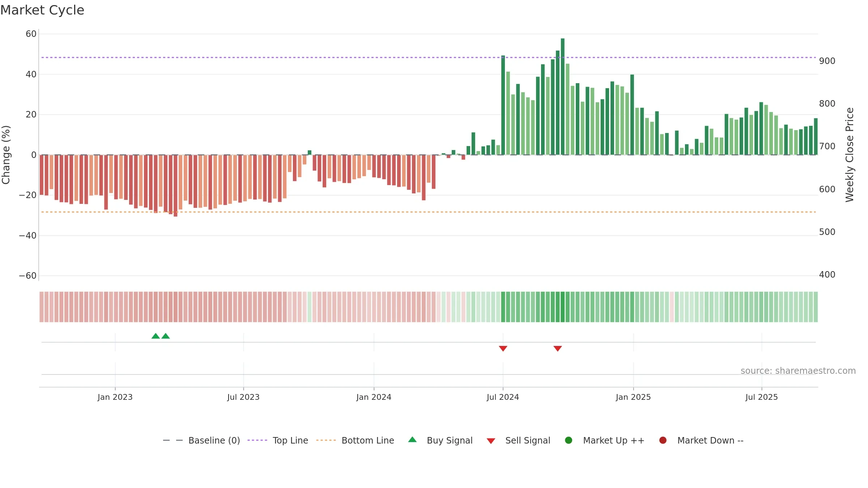Click the green triangle icon in legend
868x488 pixels.
(x=412, y=440)
